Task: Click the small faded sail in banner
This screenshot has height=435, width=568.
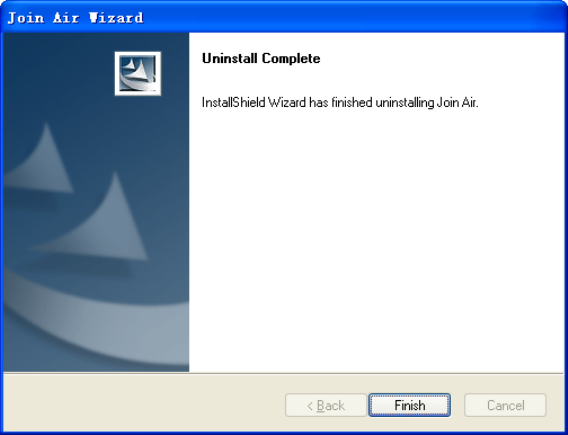Action: 40,158
